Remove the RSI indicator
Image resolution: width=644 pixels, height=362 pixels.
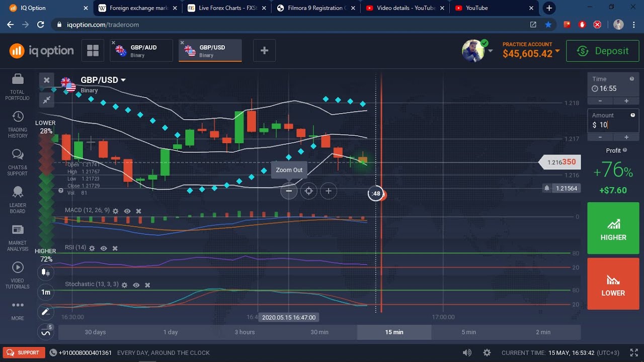(x=115, y=248)
